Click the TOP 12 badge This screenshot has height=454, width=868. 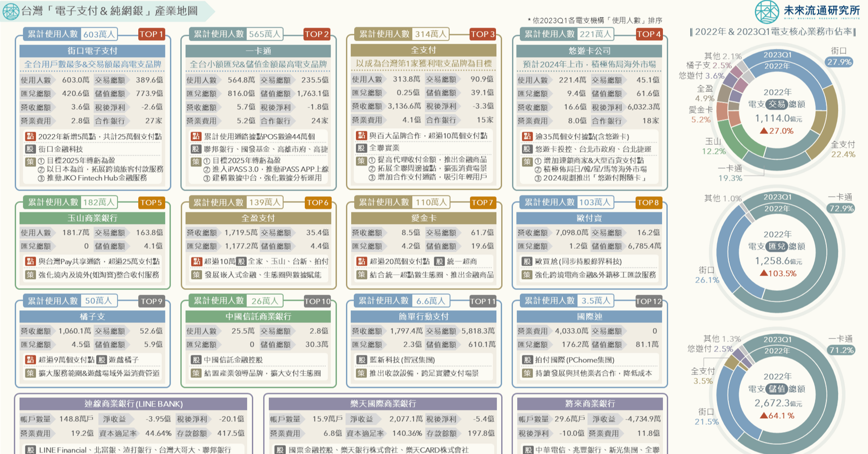pyautogui.click(x=649, y=301)
